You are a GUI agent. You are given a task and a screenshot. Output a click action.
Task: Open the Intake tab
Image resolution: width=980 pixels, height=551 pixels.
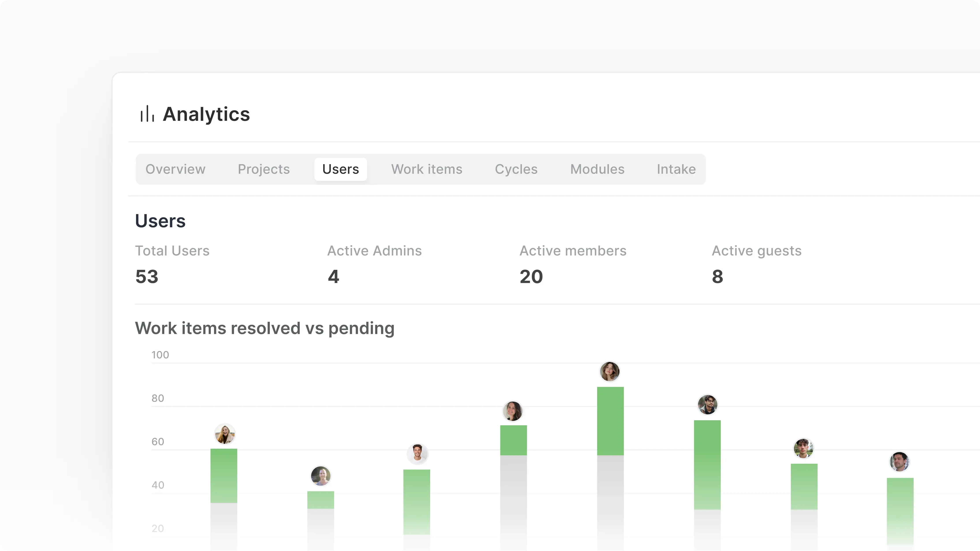click(676, 169)
